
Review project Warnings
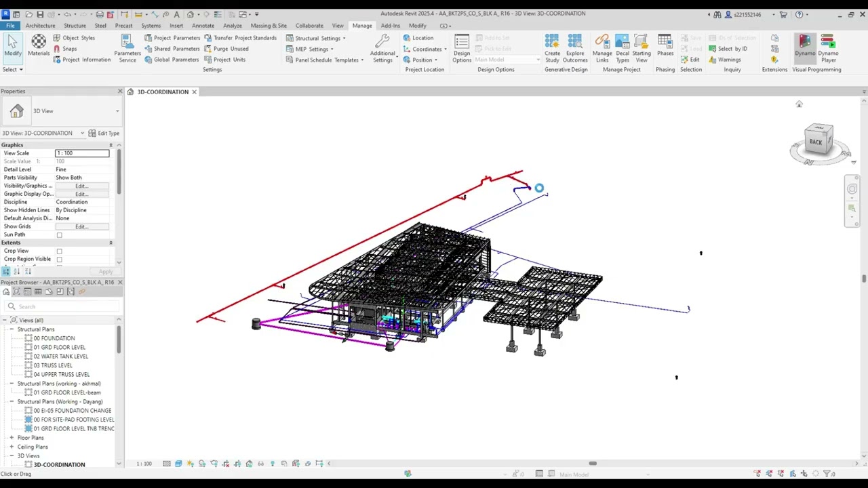tap(725, 60)
